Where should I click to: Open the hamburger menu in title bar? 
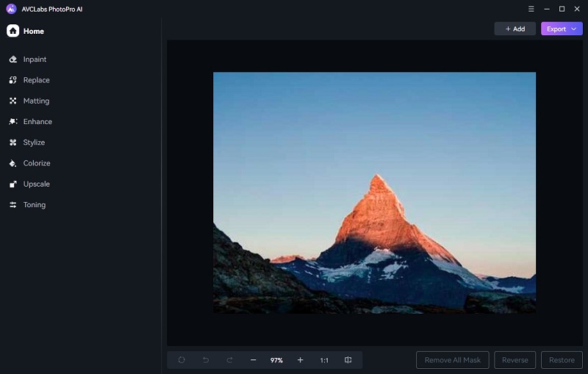(531, 9)
